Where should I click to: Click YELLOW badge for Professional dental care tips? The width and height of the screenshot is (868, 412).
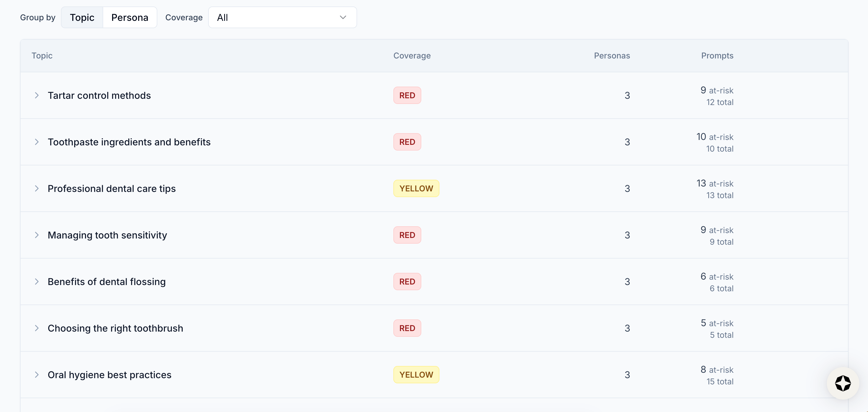(x=416, y=188)
